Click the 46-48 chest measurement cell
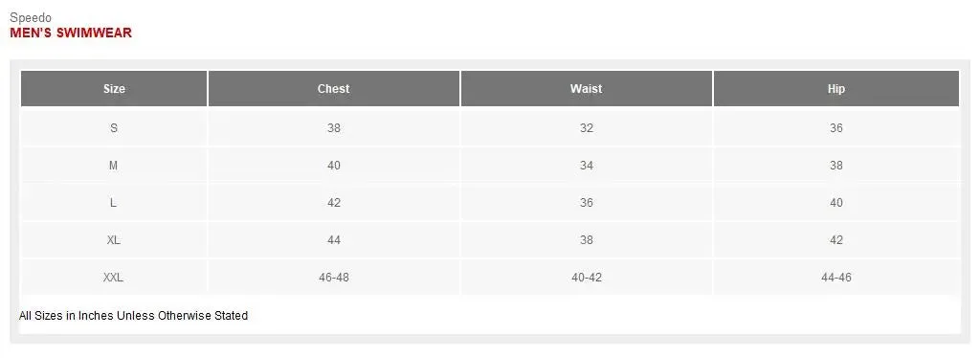Screen dimensions: 980x358 (x=334, y=278)
